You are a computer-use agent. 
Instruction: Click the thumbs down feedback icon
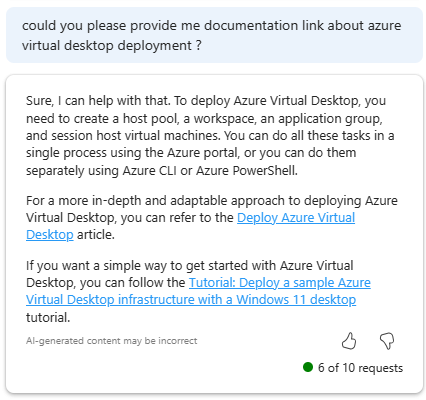[387, 341]
